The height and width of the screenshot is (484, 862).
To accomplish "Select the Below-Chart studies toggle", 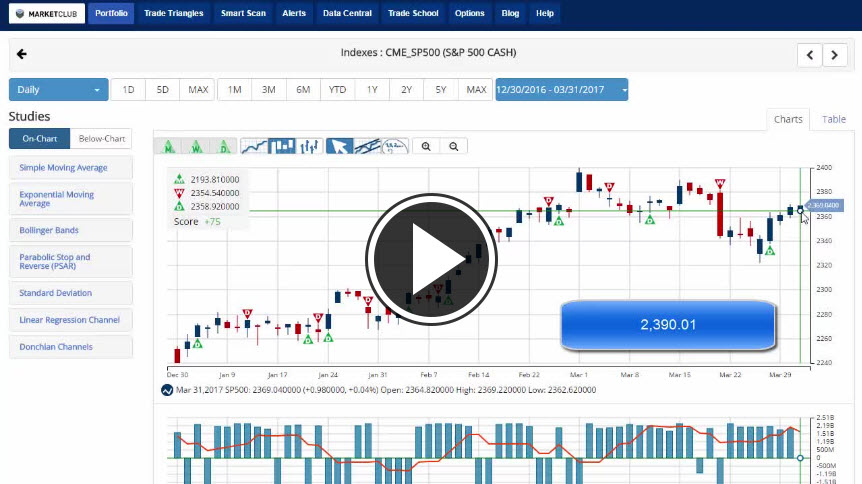I will click(102, 139).
